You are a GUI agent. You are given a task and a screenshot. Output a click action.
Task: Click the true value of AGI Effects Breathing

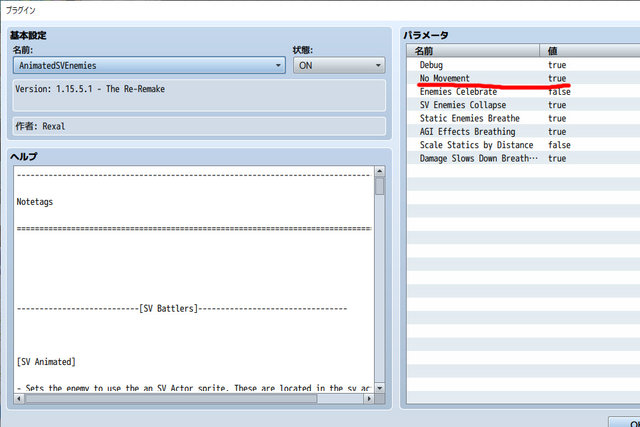tap(557, 131)
